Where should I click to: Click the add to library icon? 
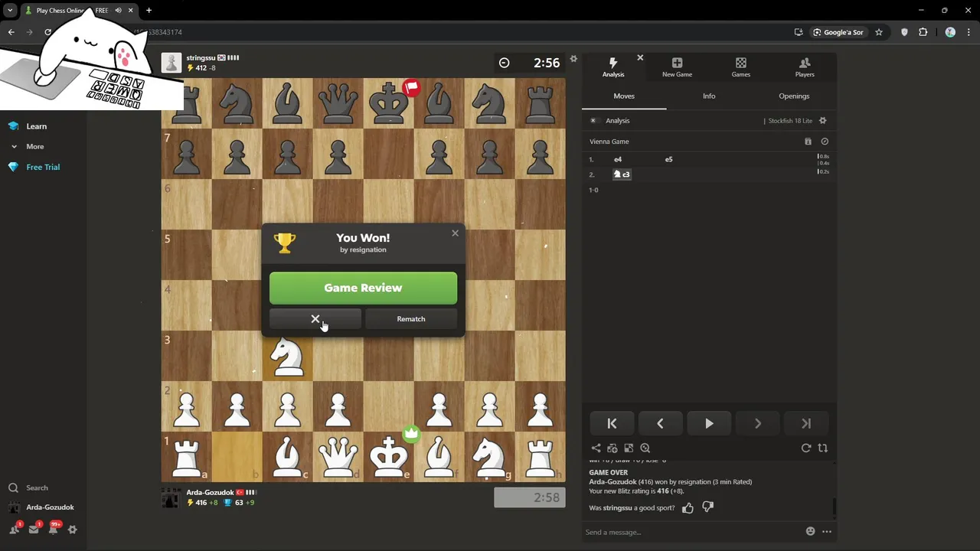point(612,448)
